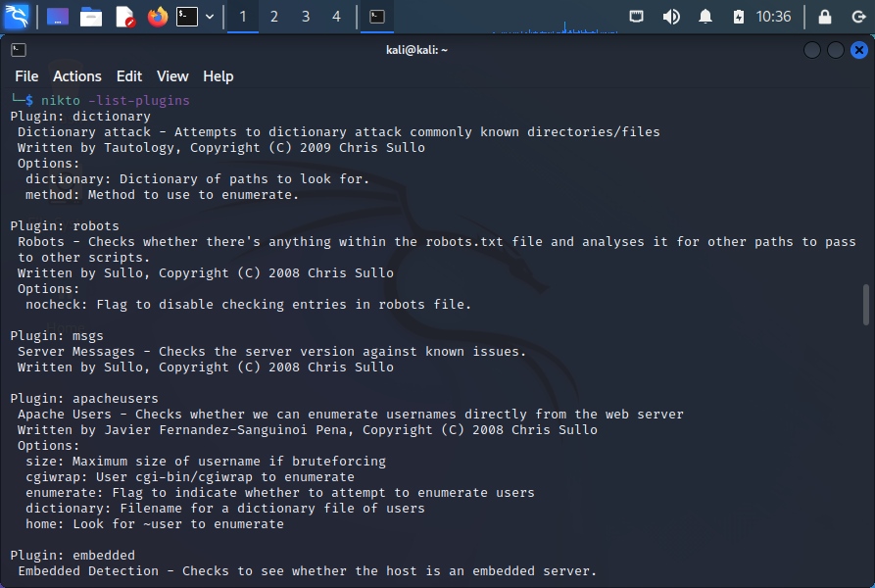The height and width of the screenshot is (588, 875).
Task: Click the 'Plugin: dictionary' line
Action: (80, 116)
